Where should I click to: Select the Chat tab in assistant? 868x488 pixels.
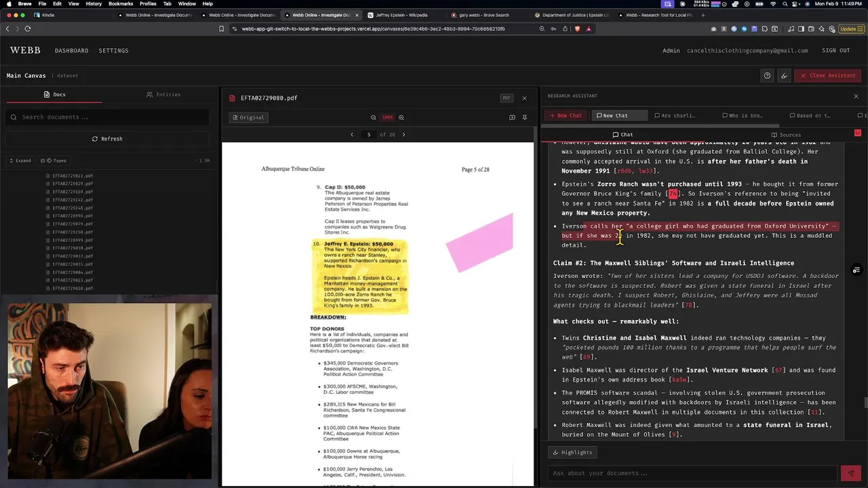[x=623, y=134]
